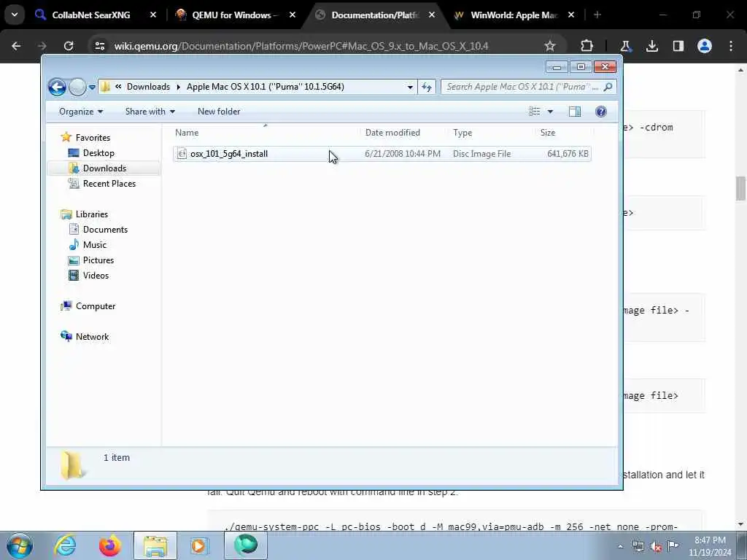Image resolution: width=747 pixels, height=560 pixels.
Task: Open browser tab search dropdown
Action: (x=15, y=15)
